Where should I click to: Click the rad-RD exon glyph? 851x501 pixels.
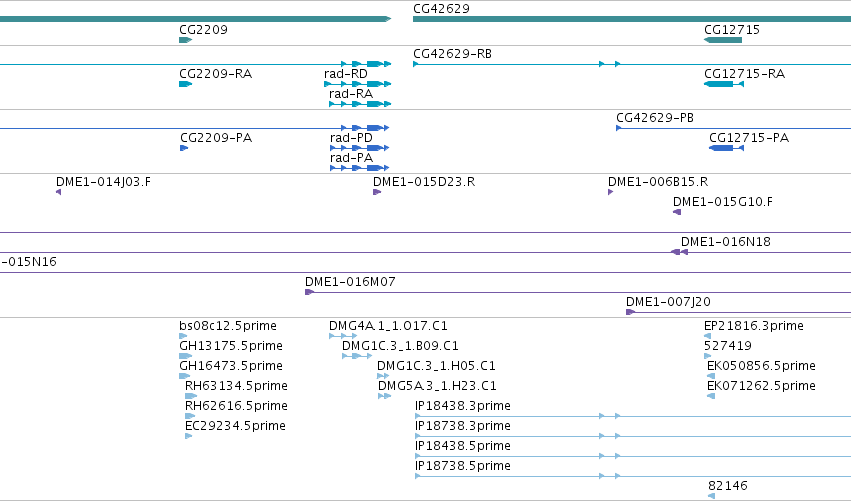pyautogui.click(x=358, y=84)
